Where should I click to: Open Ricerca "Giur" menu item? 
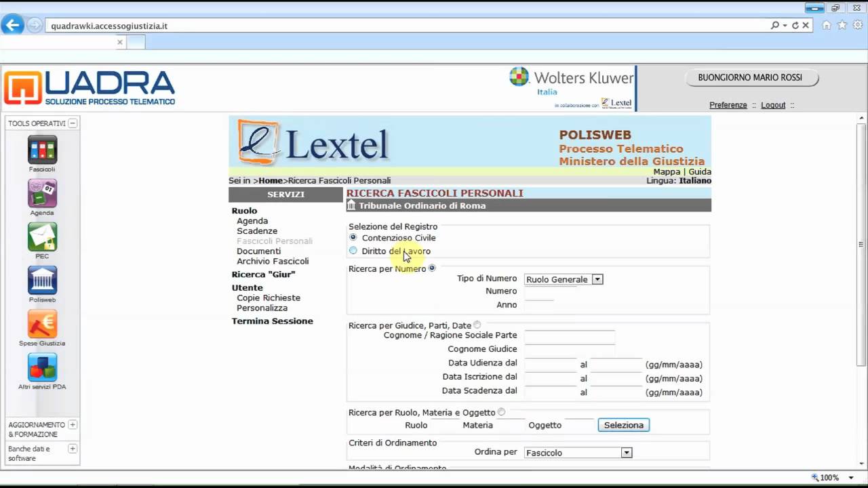tap(263, 274)
